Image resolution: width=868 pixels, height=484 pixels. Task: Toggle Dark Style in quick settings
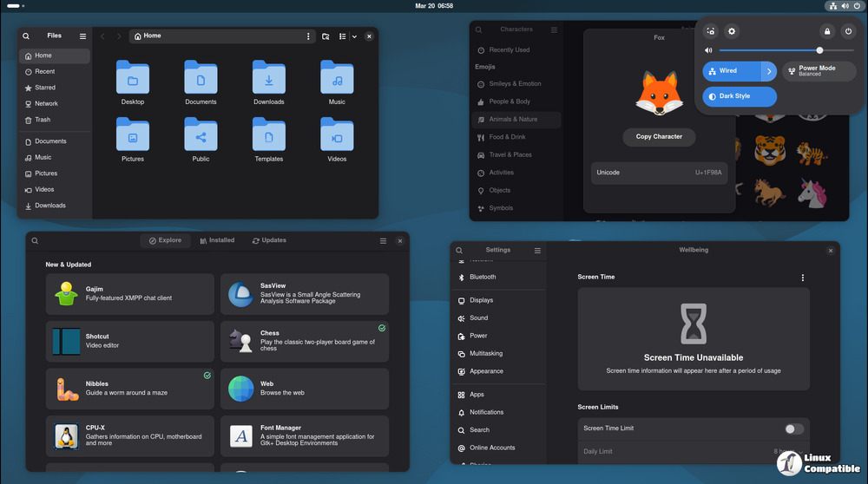740,96
